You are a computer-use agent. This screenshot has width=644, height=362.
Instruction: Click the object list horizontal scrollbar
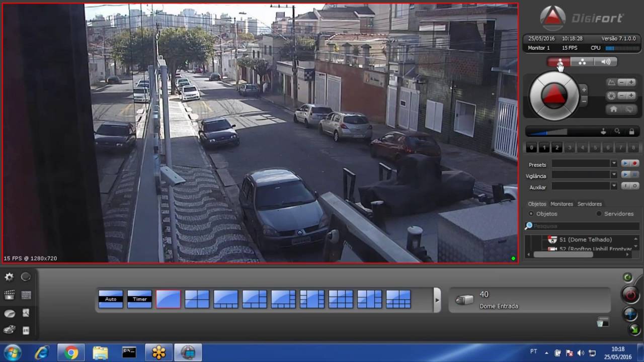(563, 255)
